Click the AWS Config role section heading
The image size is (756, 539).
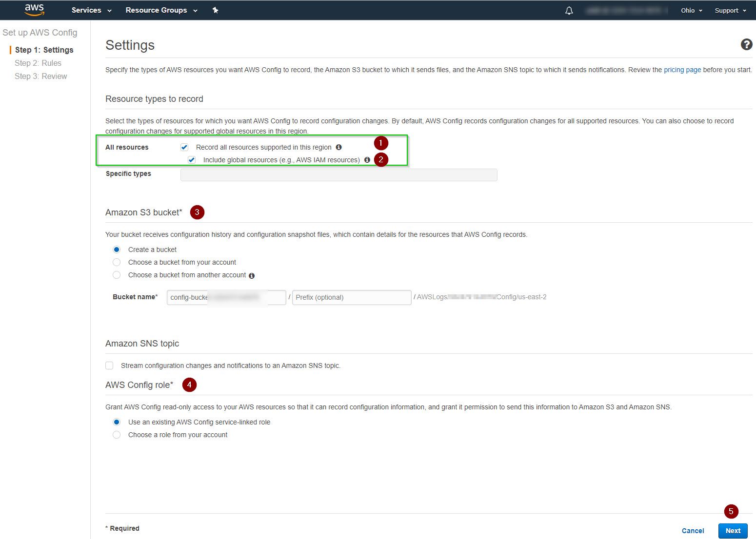[139, 385]
